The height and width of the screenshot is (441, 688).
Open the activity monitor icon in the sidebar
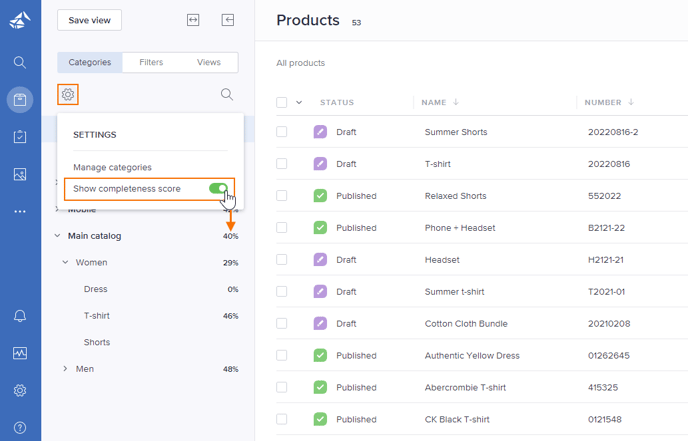tap(20, 353)
